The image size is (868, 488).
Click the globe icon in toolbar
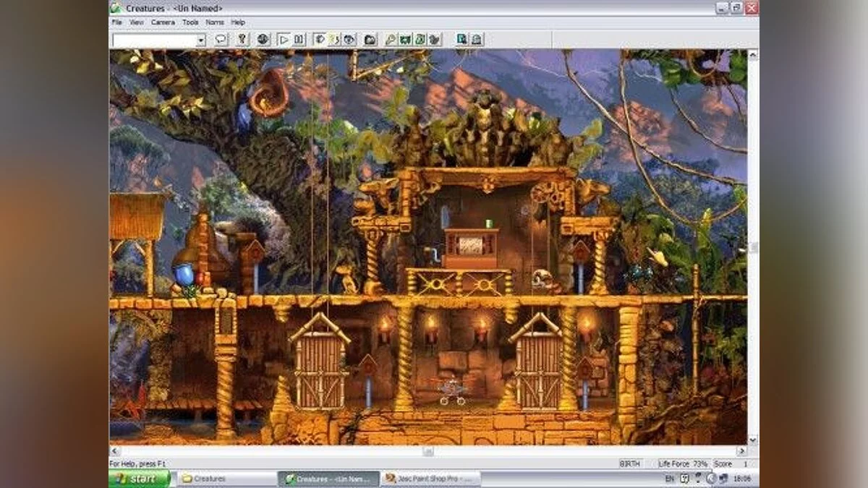(263, 40)
